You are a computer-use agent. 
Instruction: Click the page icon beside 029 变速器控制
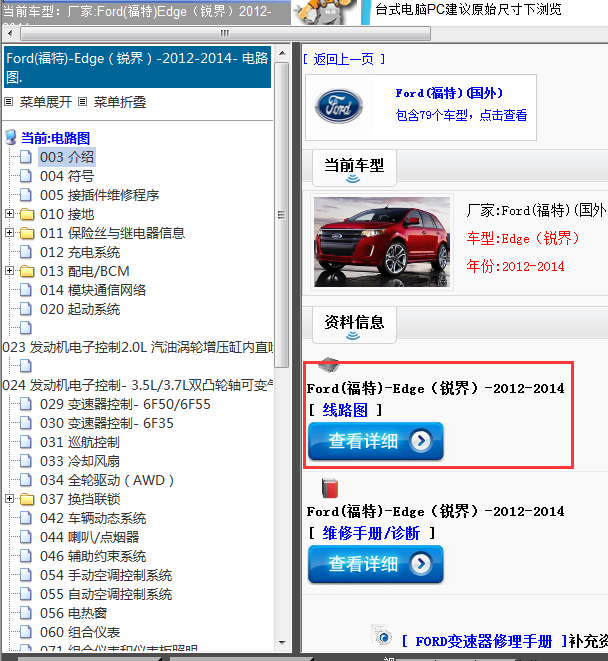26,404
